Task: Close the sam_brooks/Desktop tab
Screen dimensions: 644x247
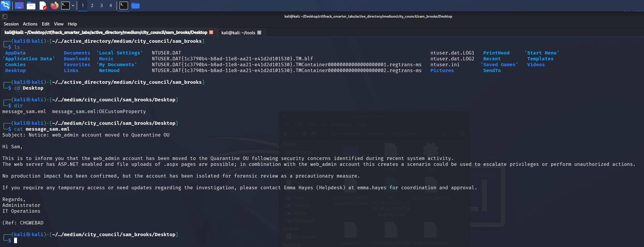Action: (x=211, y=33)
